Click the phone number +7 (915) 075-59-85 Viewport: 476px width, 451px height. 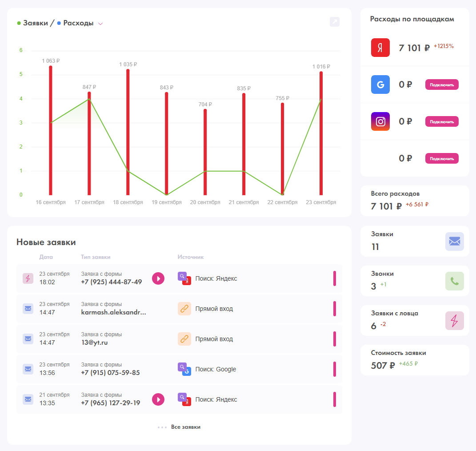pyautogui.click(x=111, y=373)
